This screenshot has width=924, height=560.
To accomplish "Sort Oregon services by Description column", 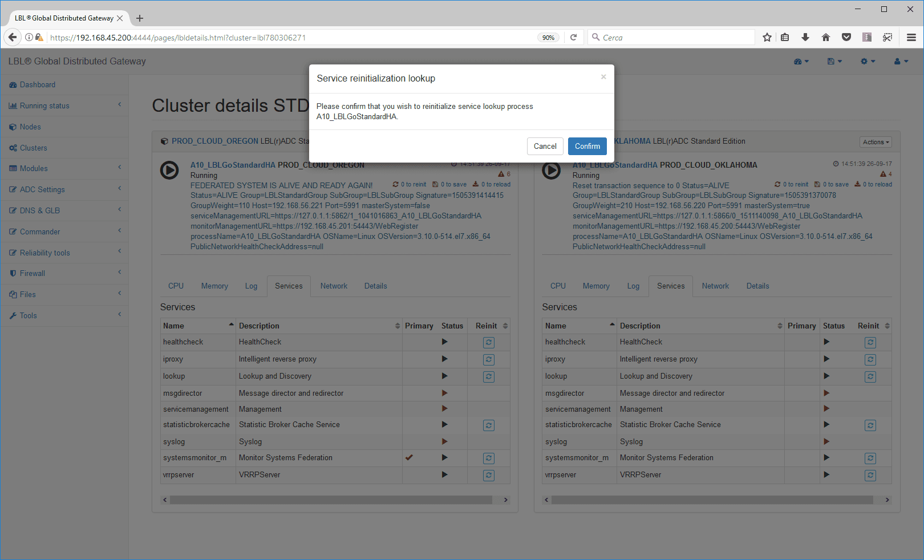I will pyautogui.click(x=319, y=326).
